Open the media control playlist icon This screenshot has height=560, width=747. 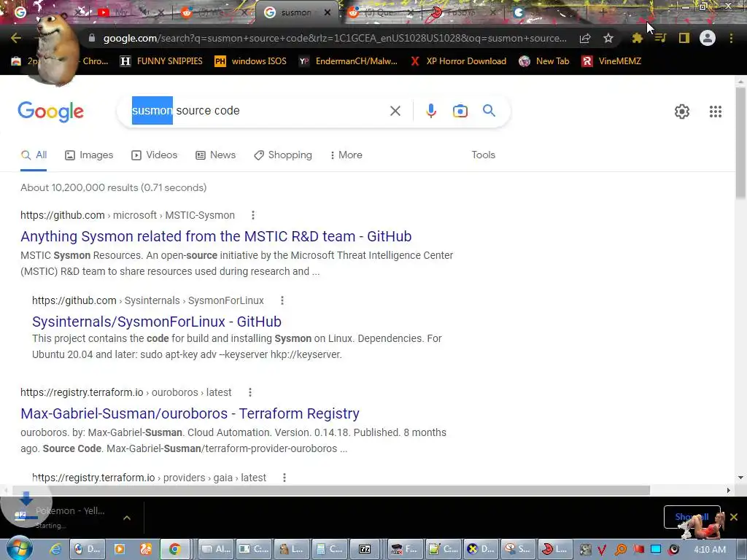[x=660, y=38]
